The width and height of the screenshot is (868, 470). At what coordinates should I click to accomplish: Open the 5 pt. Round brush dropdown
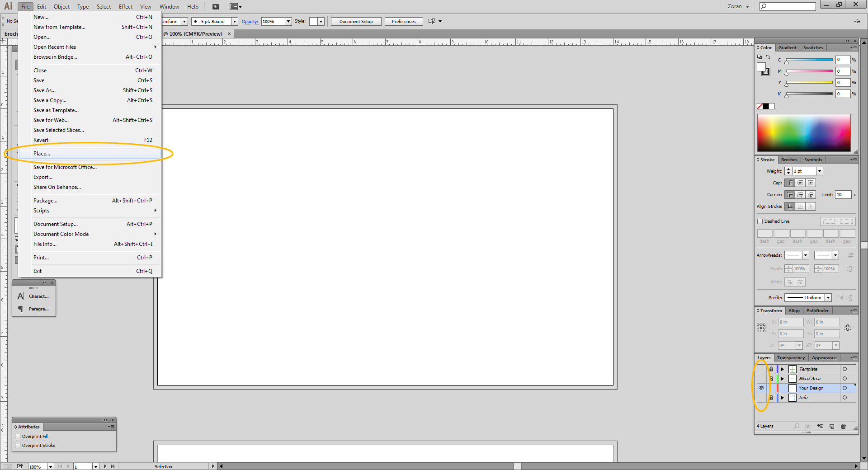coord(235,21)
